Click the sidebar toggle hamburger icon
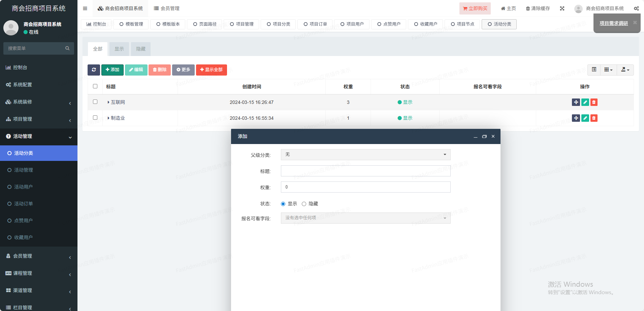 click(x=85, y=8)
